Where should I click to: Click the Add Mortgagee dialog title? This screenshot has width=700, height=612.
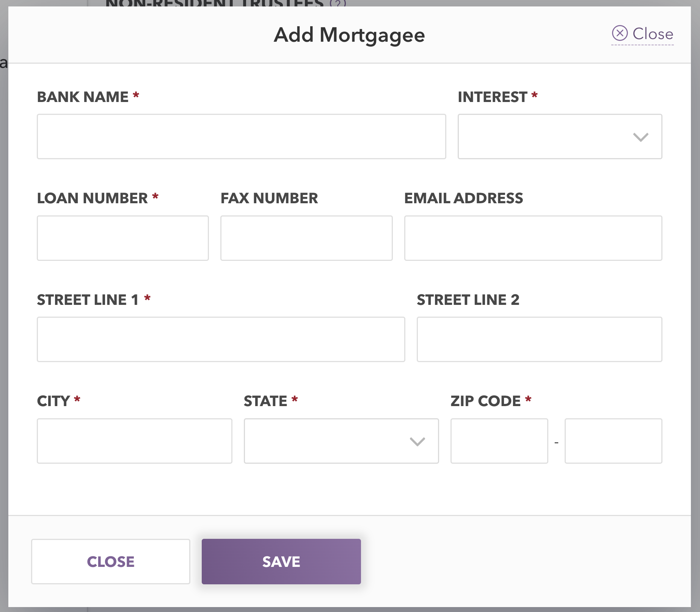[349, 35]
